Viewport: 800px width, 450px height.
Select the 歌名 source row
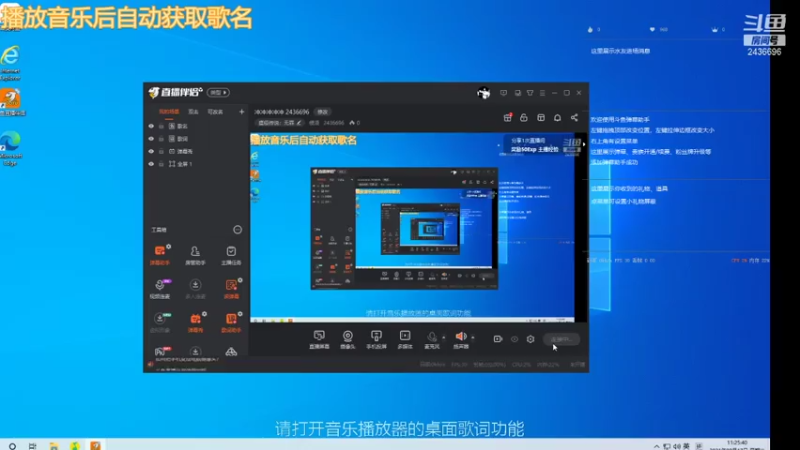pyautogui.click(x=196, y=126)
